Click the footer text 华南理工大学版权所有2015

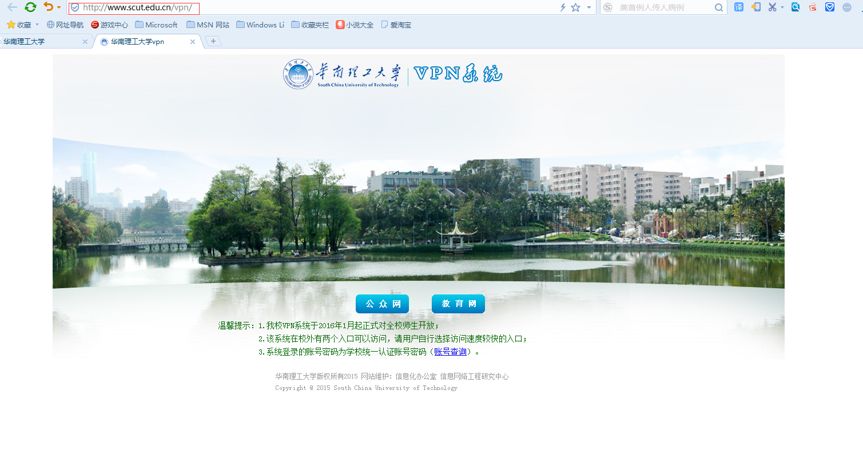(316, 377)
